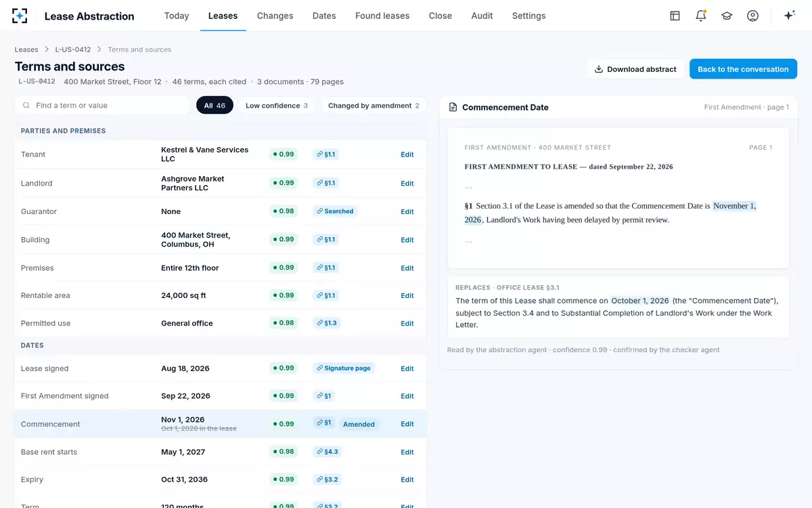Open the sparkle assistant icon

click(x=789, y=16)
